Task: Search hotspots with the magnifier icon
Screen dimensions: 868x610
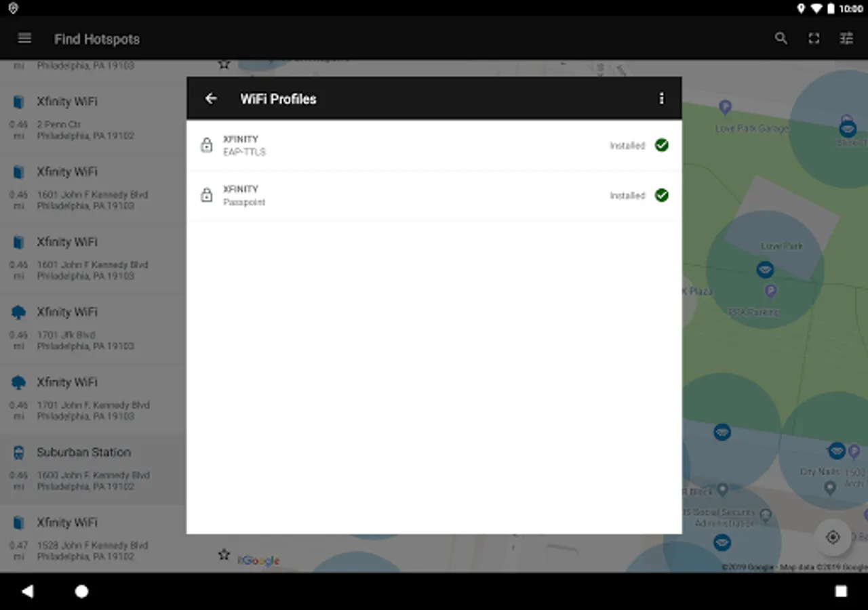Action: click(x=781, y=39)
